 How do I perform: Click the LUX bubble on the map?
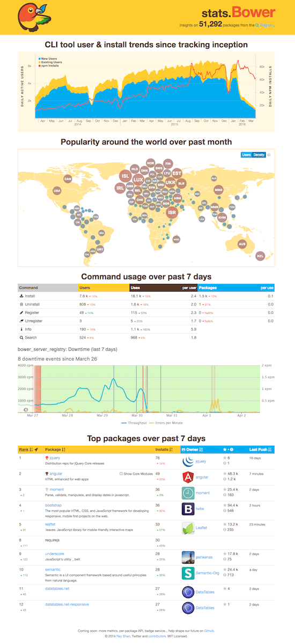pos(138,179)
